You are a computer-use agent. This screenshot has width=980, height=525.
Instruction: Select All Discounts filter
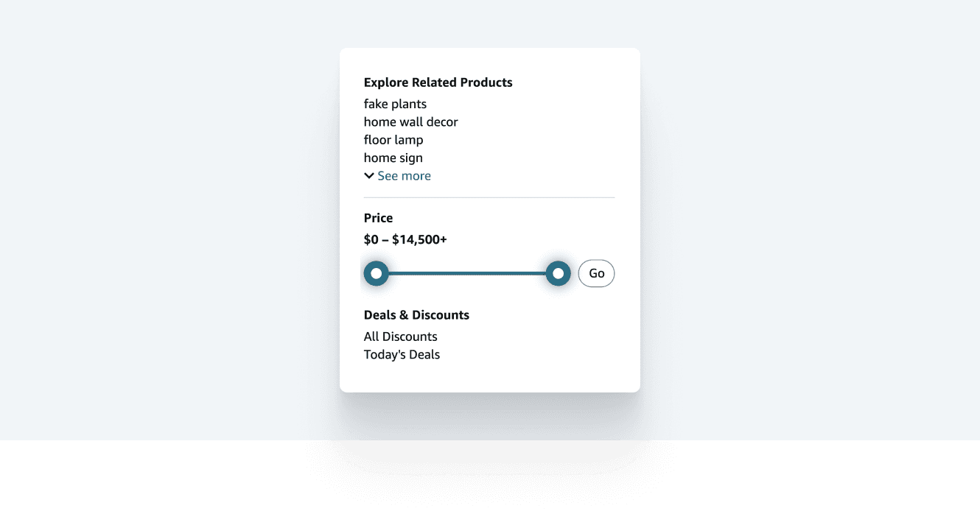400,337
